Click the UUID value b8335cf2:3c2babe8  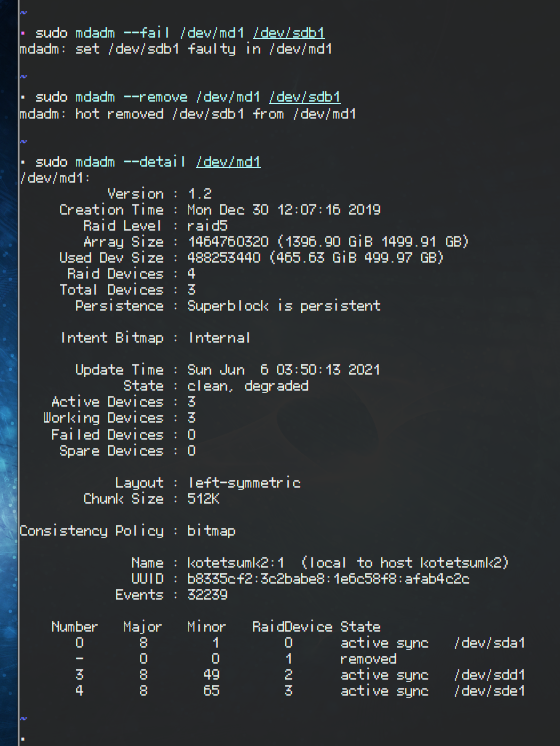(x=328, y=579)
